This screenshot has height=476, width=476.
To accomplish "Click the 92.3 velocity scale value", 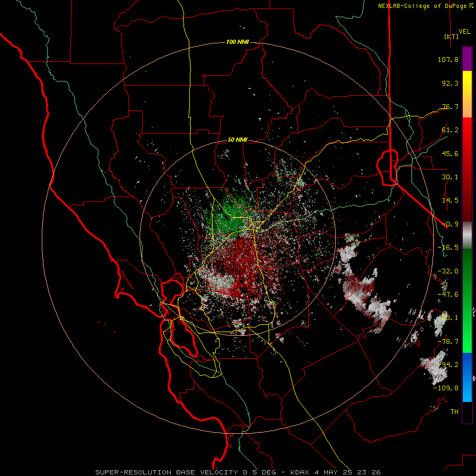I will click(x=450, y=83).
